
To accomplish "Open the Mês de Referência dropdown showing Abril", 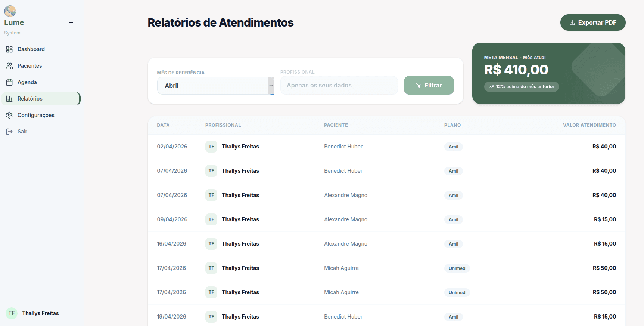I will pos(216,86).
